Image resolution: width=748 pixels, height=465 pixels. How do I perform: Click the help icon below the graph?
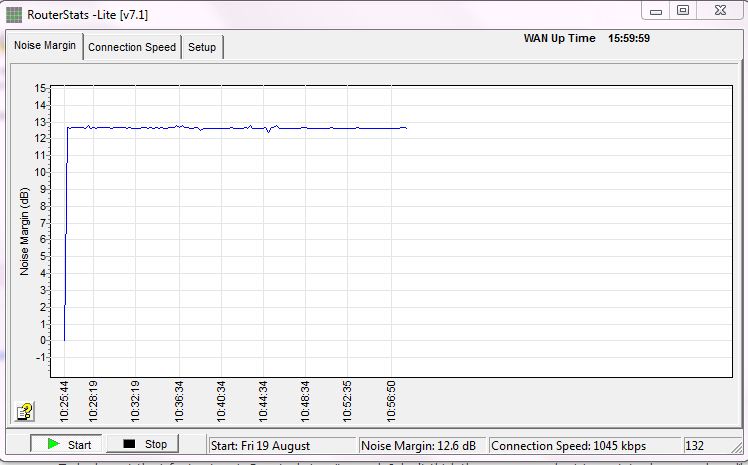pyautogui.click(x=23, y=411)
